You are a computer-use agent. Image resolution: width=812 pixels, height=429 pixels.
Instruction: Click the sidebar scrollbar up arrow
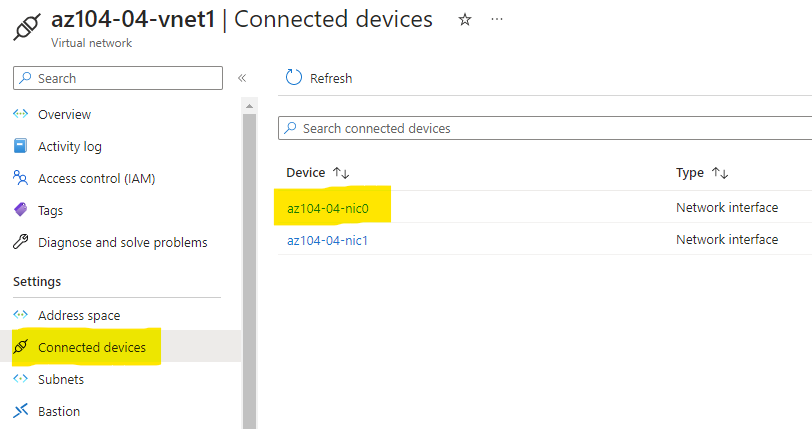(250, 106)
